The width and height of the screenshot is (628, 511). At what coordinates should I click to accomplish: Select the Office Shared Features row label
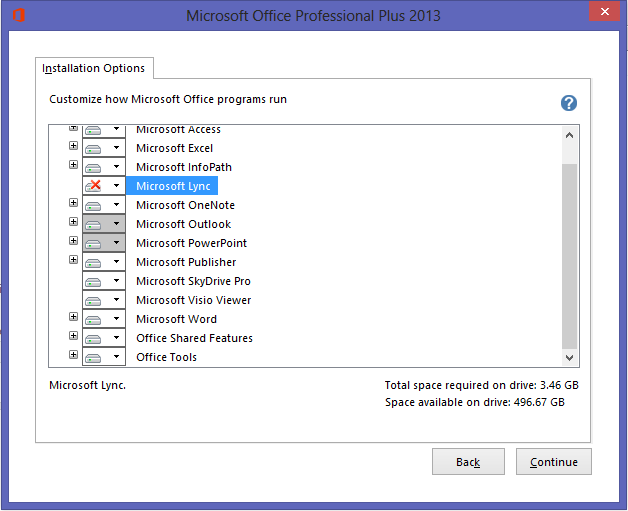coord(194,338)
